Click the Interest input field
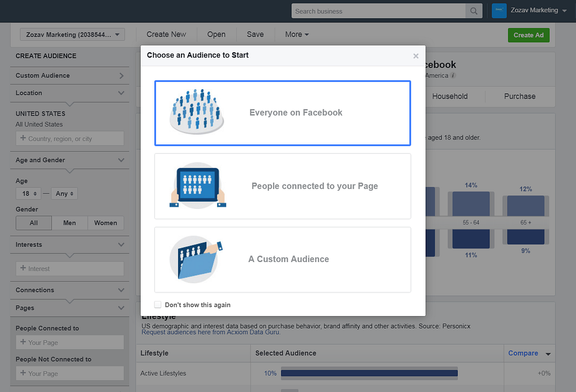Image resolution: width=576 pixels, height=392 pixels. 70,269
